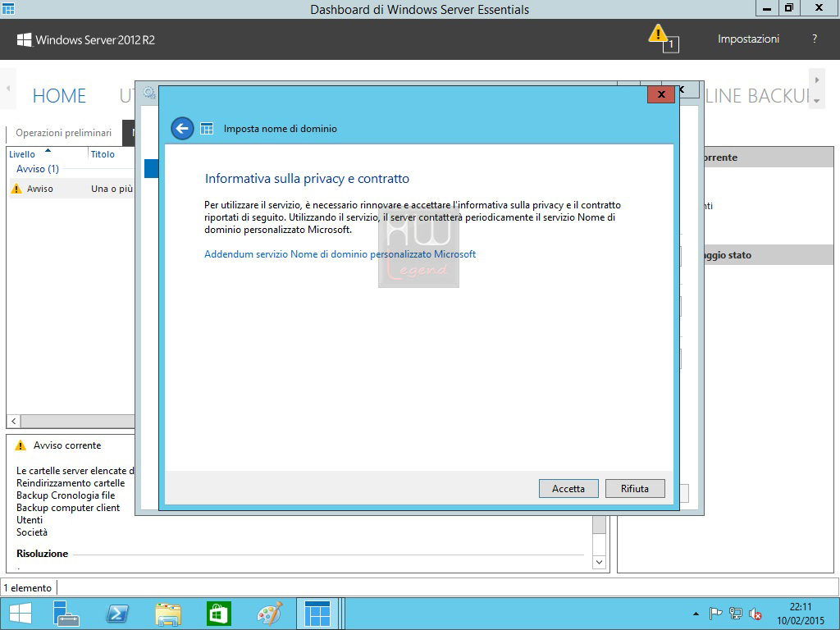Click the down arrow in details scrollbar
840x630 pixels.
pyautogui.click(x=599, y=562)
